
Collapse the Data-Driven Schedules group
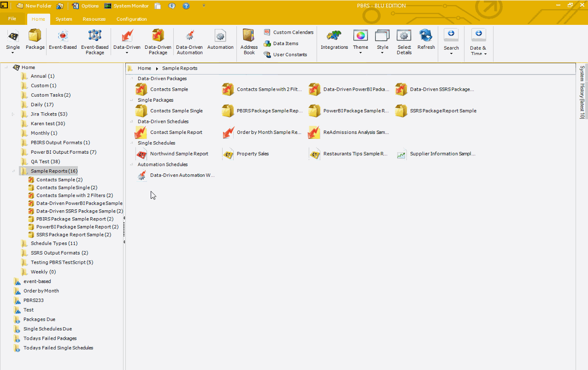[133, 121]
